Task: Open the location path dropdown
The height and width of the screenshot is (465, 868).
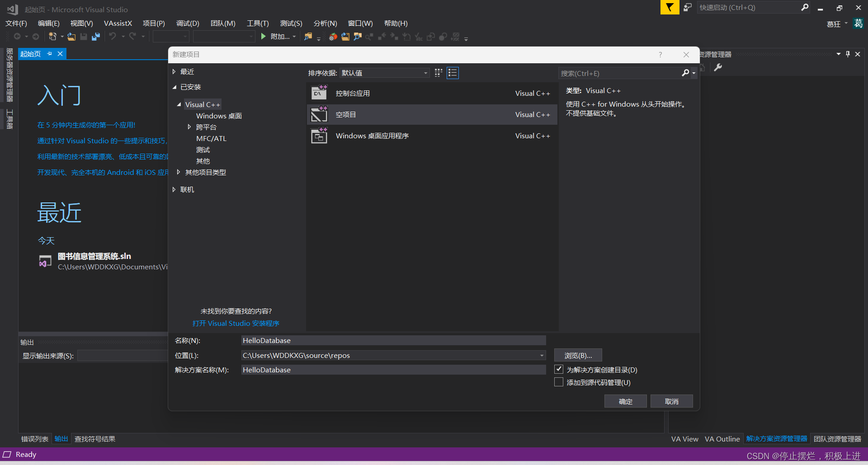Action: coord(542,356)
